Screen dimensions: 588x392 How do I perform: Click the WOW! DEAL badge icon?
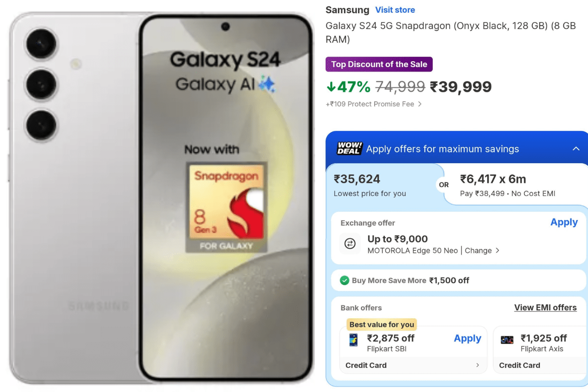coord(348,148)
